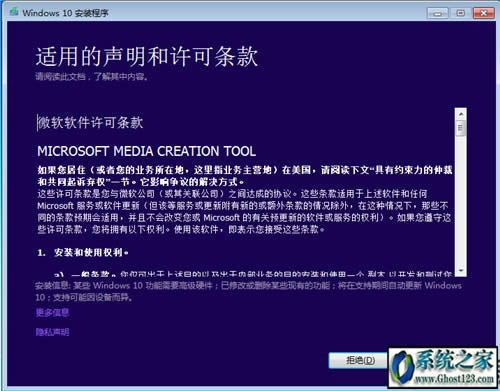
Task: Close the Windows 10 安装程序 window
Action: click(x=483, y=13)
